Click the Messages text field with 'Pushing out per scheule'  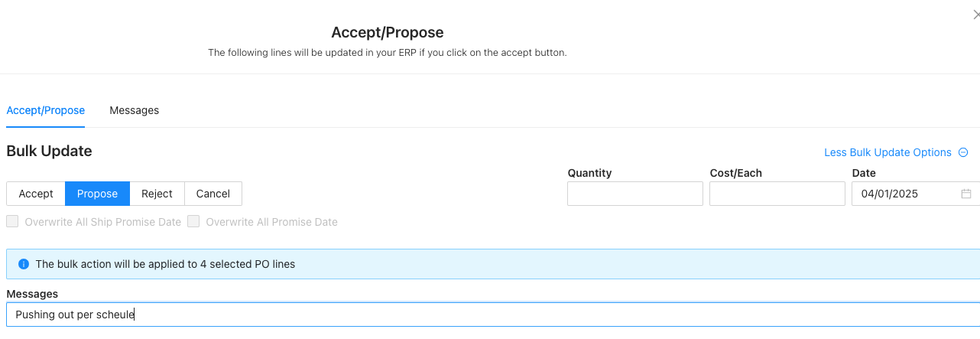(492, 315)
